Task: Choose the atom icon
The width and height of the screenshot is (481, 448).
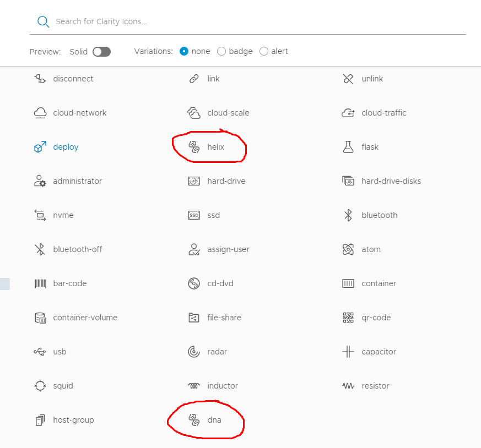Action: pos(348,249)
